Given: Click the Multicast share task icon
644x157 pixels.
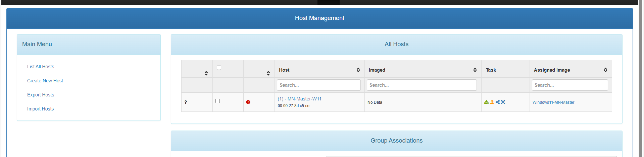Looking at the screenshot, I should (x=498, y=102).
